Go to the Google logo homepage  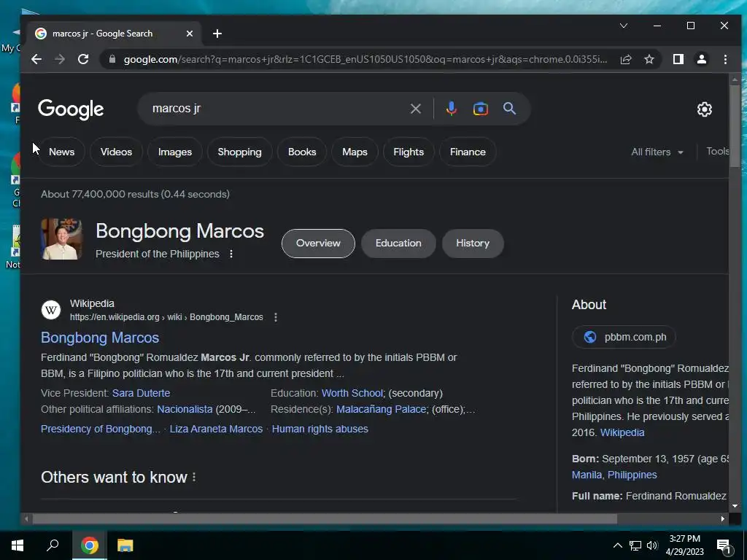(71, 109)
